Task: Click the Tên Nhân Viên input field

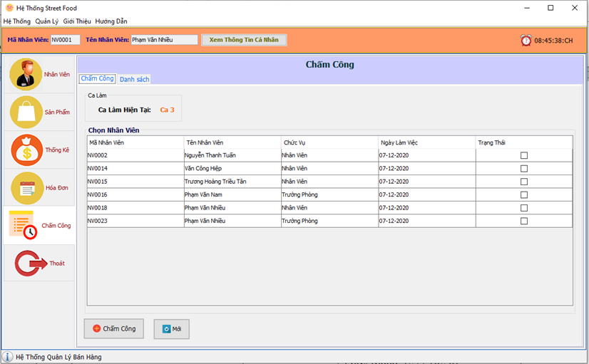Action: (164, 40)
